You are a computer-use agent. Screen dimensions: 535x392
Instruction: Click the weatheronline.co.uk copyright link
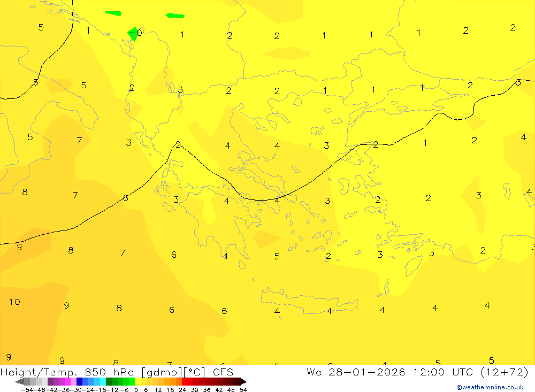coord(490,387)
